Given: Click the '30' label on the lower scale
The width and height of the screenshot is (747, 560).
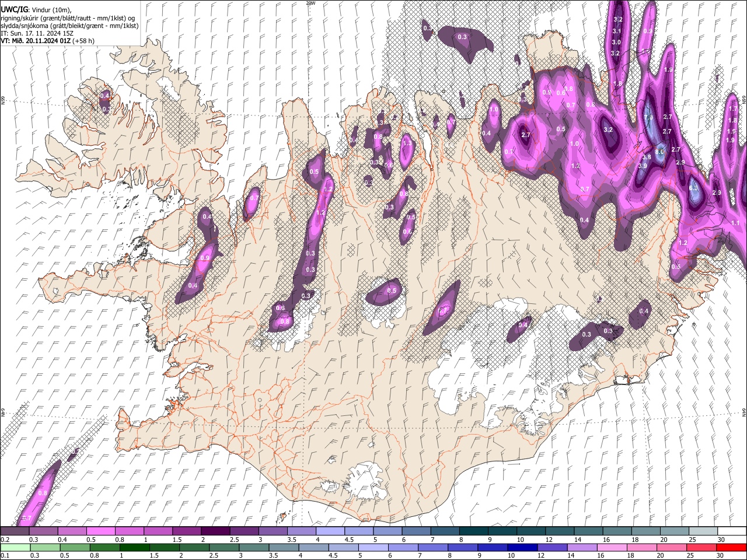Looking at the screenshot, I should coord(720,556).
